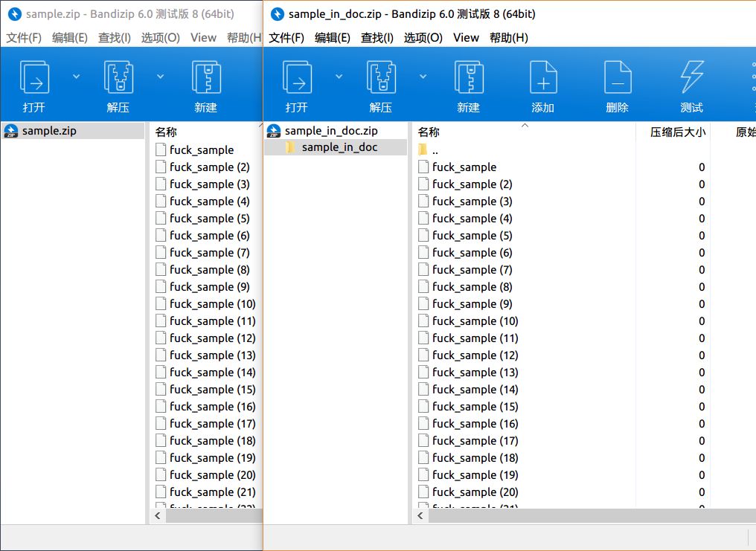Click Extract icon in sample.zip window

pos(118,77)
